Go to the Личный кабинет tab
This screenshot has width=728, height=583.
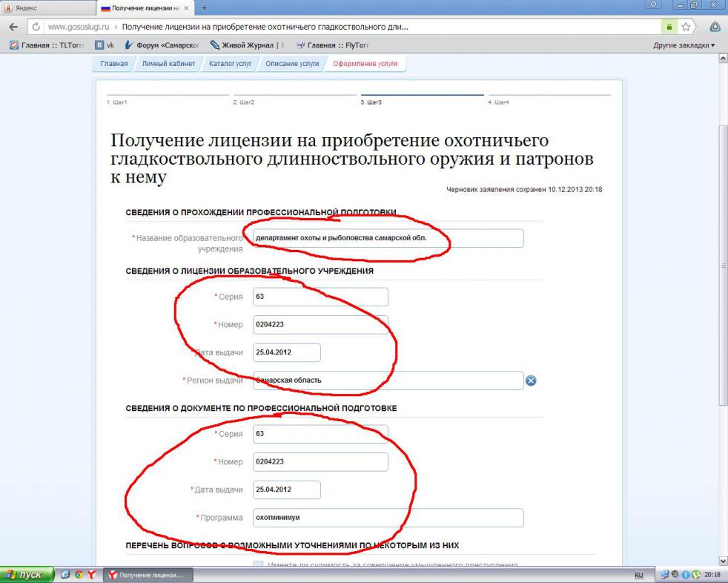168,64
